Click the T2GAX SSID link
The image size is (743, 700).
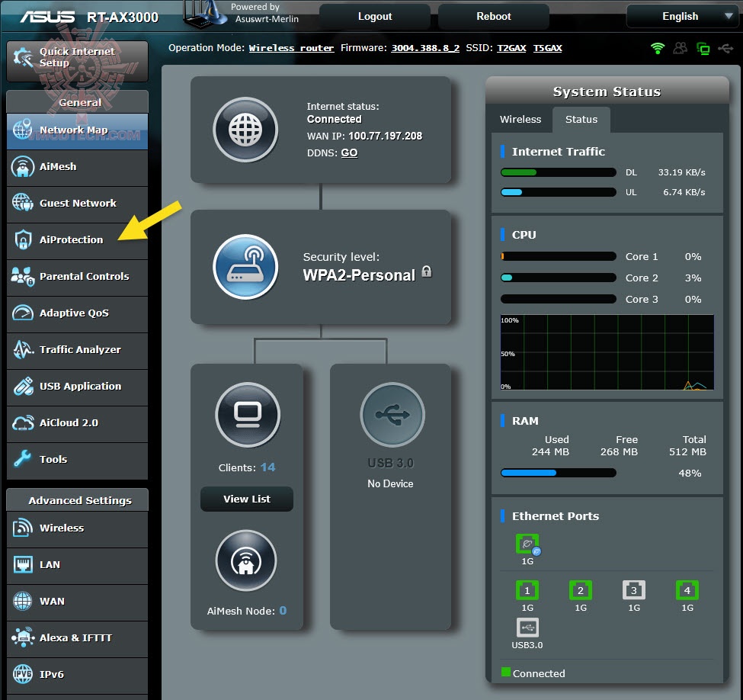click(x=511, y=48)
